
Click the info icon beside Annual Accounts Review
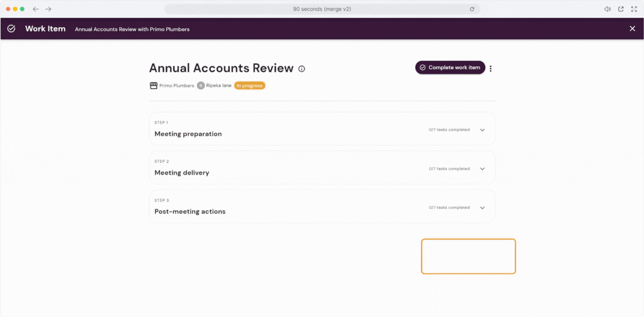pos(302,69)
